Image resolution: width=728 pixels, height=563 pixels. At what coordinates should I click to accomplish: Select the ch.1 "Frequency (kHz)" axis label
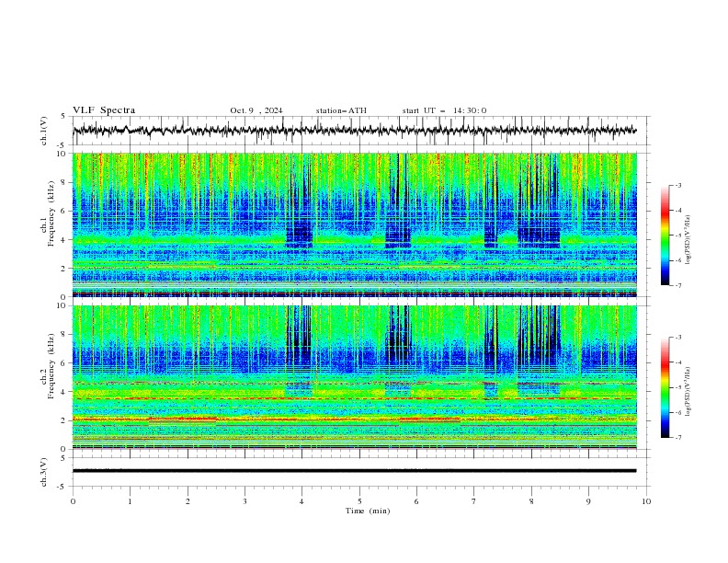pyautogui.click(x=51, y=214)
